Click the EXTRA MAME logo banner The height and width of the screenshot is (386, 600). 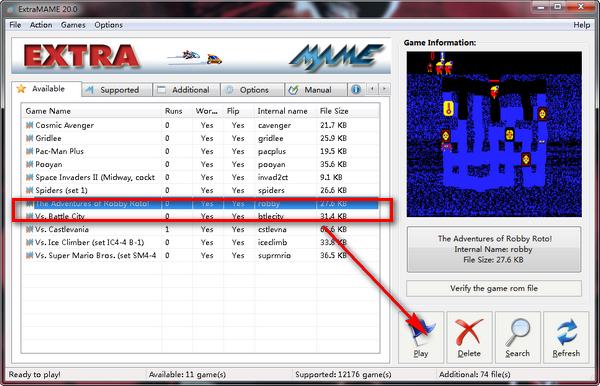pos(201,56)
